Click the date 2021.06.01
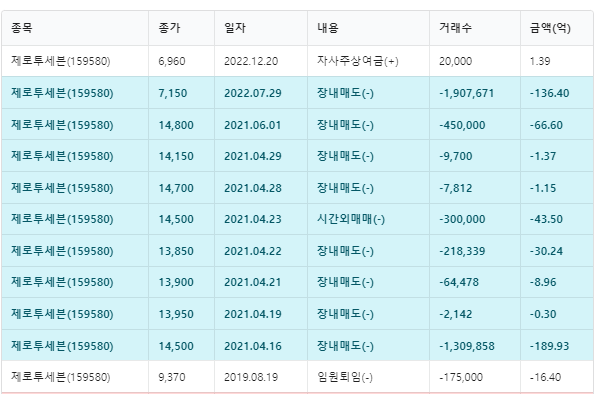The width and height of the screenshot is (599, 394). tap(253, 125)
